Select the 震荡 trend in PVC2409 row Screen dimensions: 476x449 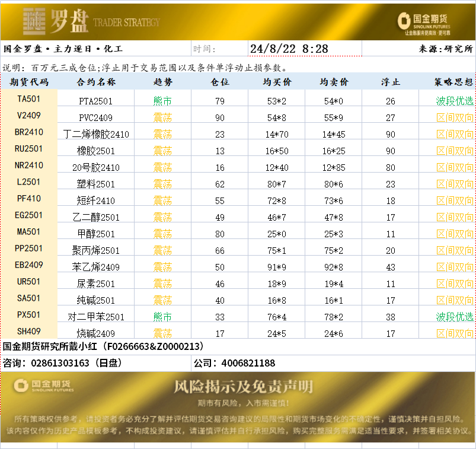pyautogui.click(x=162, y=118)
